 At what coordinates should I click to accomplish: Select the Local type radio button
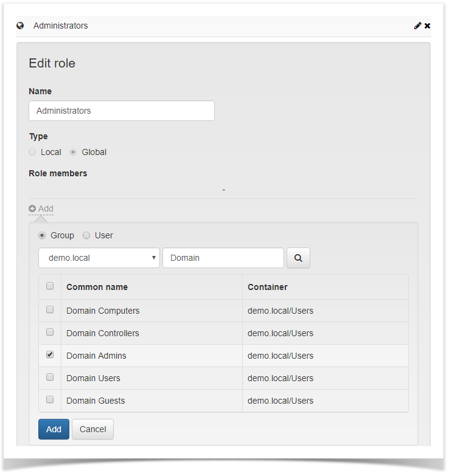click(32, 152)
